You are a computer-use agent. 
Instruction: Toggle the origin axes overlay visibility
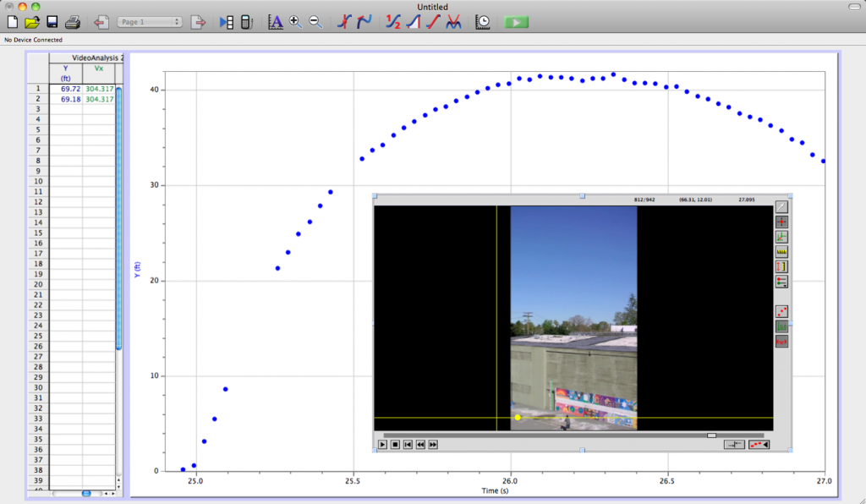(781, 326)
